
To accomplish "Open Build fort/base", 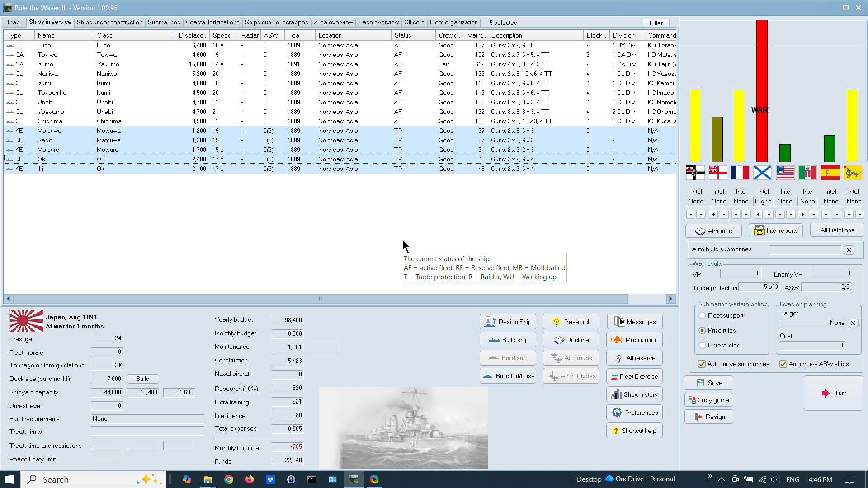I will coord(508,376).
